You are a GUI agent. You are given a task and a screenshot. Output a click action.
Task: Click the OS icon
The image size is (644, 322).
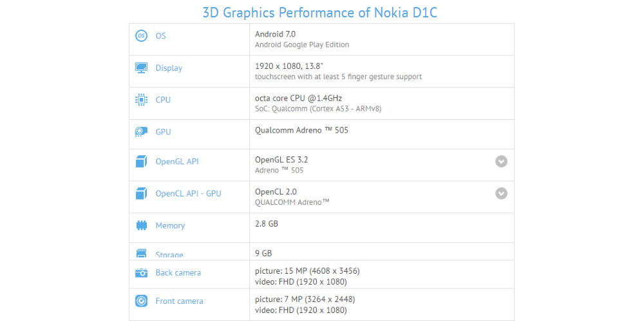pyautogui.click(x=141, y=35)
